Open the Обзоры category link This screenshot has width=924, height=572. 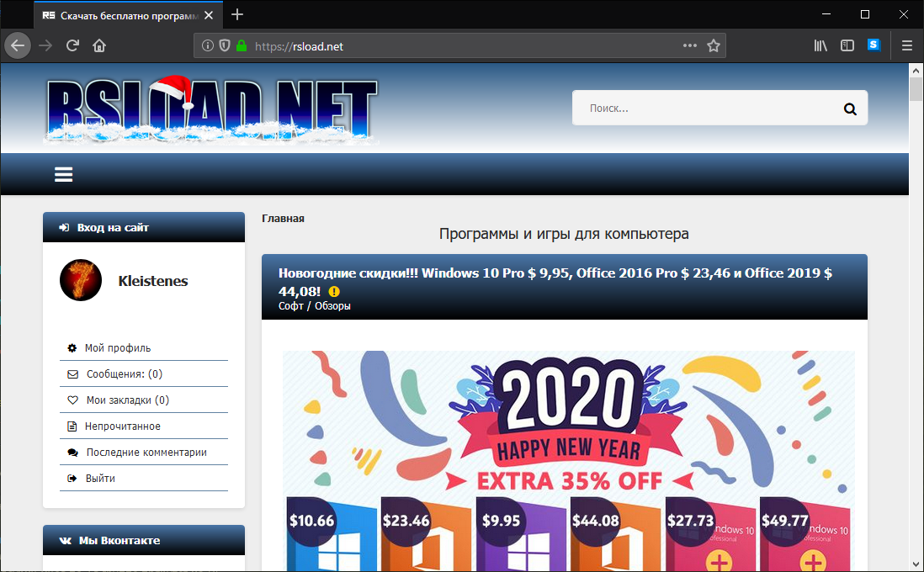(332, 305)
